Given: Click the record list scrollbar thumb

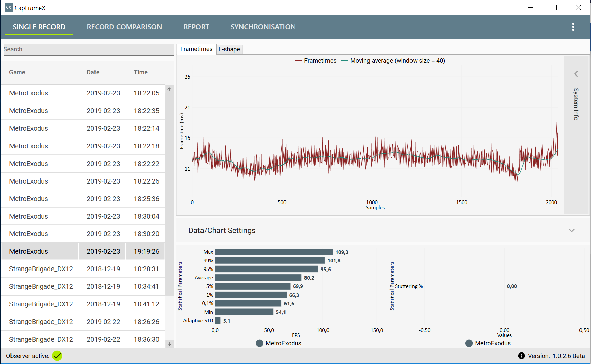Looking at the screenshot, I should pyautogui.click(x=169, y=195).
